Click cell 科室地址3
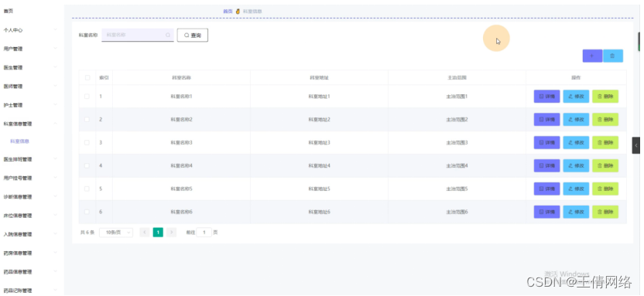This screenshot has width=644, height=296. [319, 143]
